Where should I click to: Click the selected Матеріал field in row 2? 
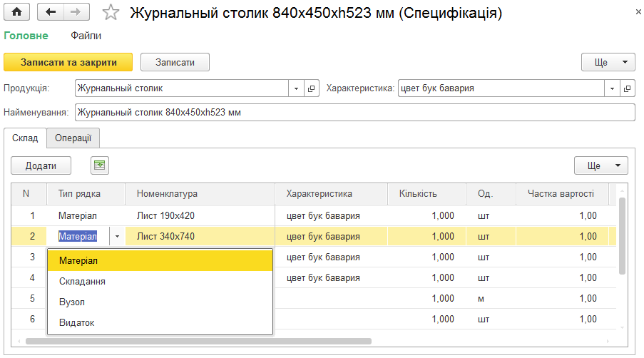[78, 237]
